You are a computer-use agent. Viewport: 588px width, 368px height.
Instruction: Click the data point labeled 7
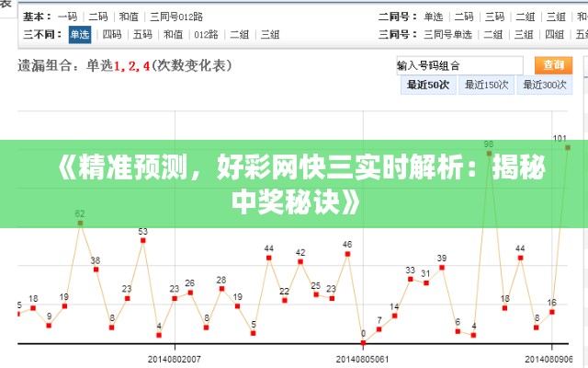(379, 329)
